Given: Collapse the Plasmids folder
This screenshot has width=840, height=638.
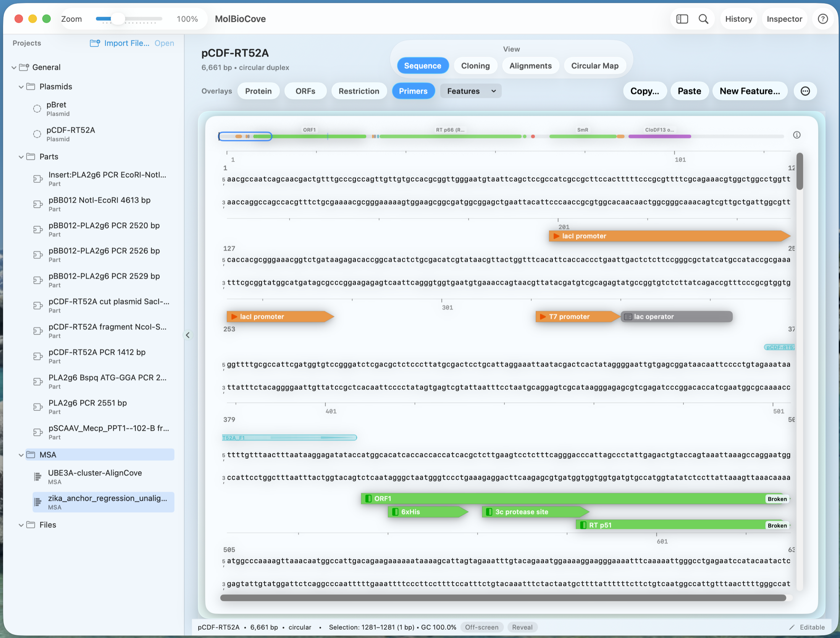Looking at the screenshot, I should (x=21, y=86).
